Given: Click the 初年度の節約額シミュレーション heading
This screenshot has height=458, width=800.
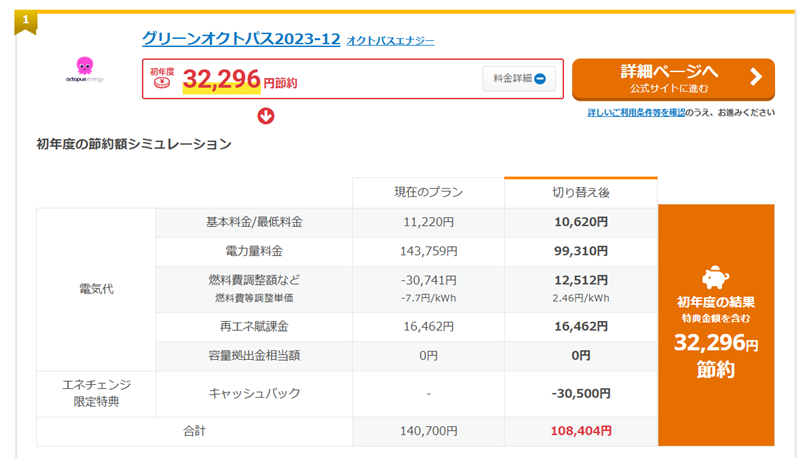Looking at the screenshot, I should 134,145.
